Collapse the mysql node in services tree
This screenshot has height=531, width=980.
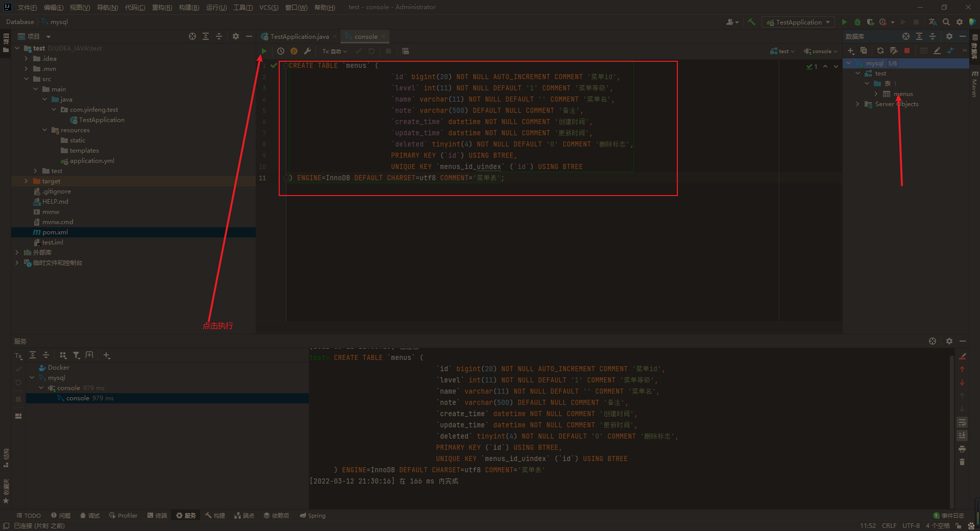coord(32,378)
